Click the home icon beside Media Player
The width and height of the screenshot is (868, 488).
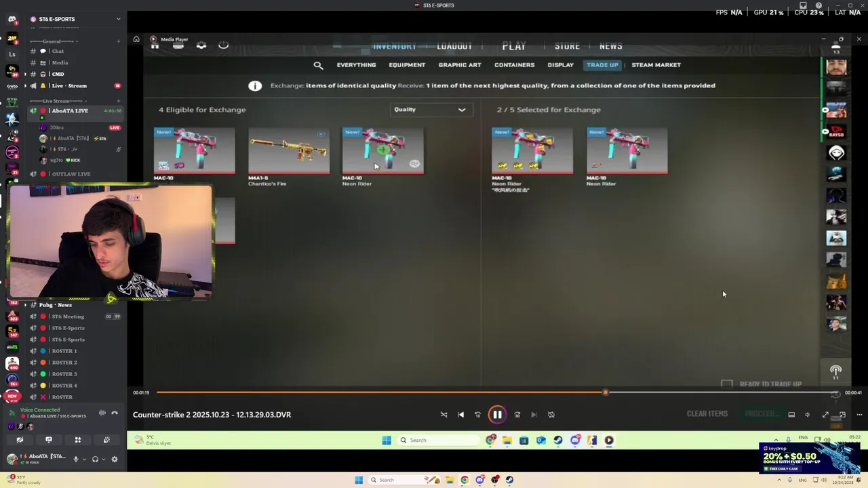click(136, 39)
